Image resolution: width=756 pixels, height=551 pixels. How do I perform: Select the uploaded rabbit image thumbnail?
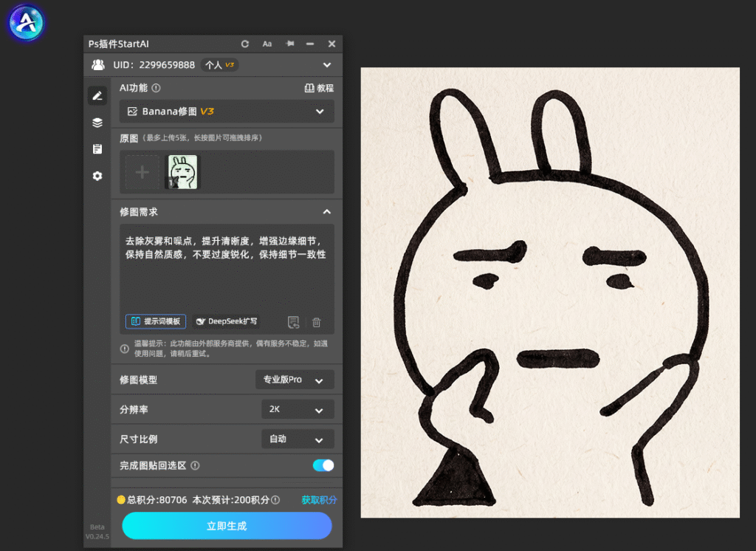click(x=182, y=172)
